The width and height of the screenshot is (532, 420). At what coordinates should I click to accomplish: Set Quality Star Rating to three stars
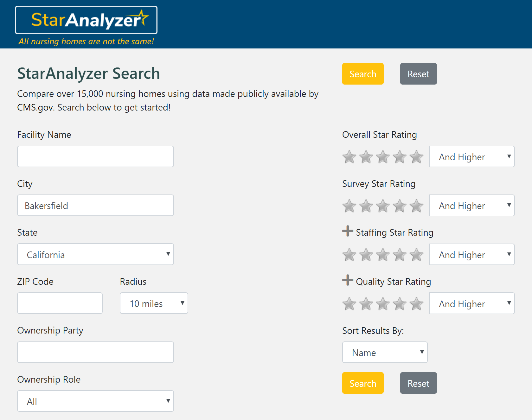pyautogui.click(x=383, y=304)
